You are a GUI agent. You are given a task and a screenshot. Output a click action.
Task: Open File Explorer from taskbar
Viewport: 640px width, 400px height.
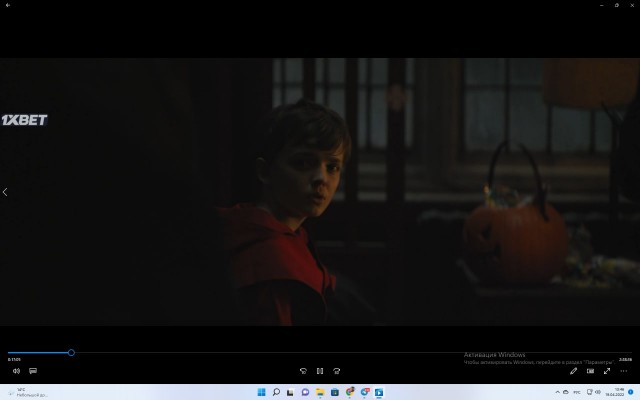tap(320, 392)
